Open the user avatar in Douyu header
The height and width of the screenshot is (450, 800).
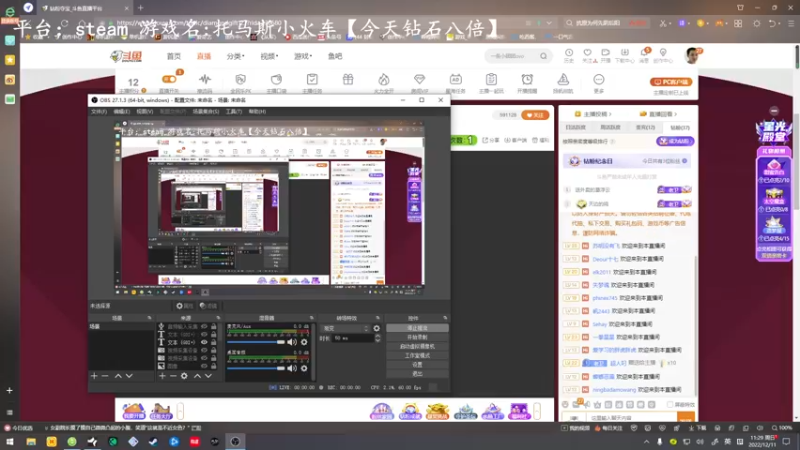(692, 55)
